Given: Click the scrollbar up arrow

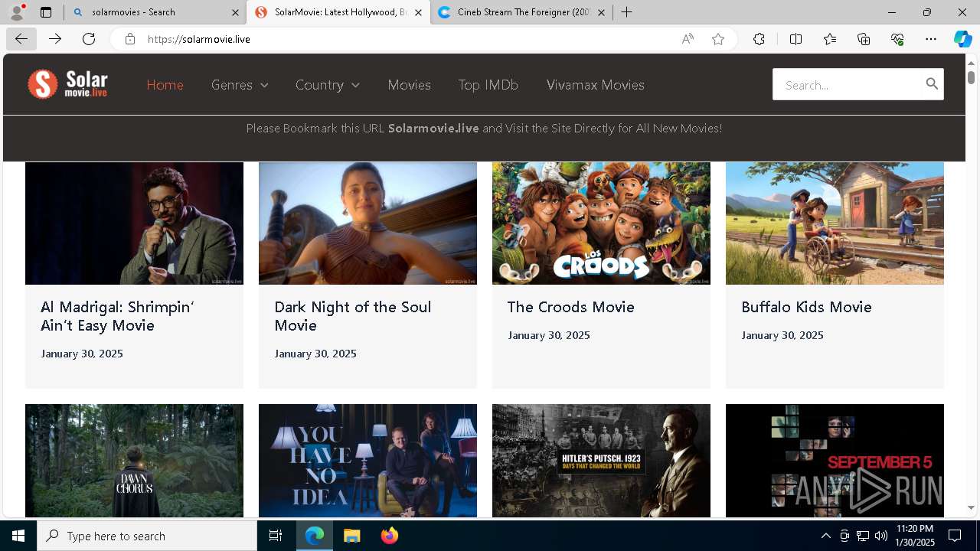Looking at the screenshot, I should point(971,62).
